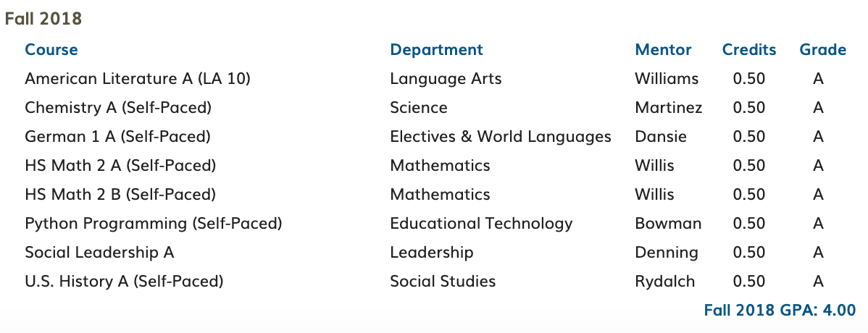The width and height of the screenshot is (868, 333).
Task: Select the Fall 2018 term heading
Action: [43, 19]
